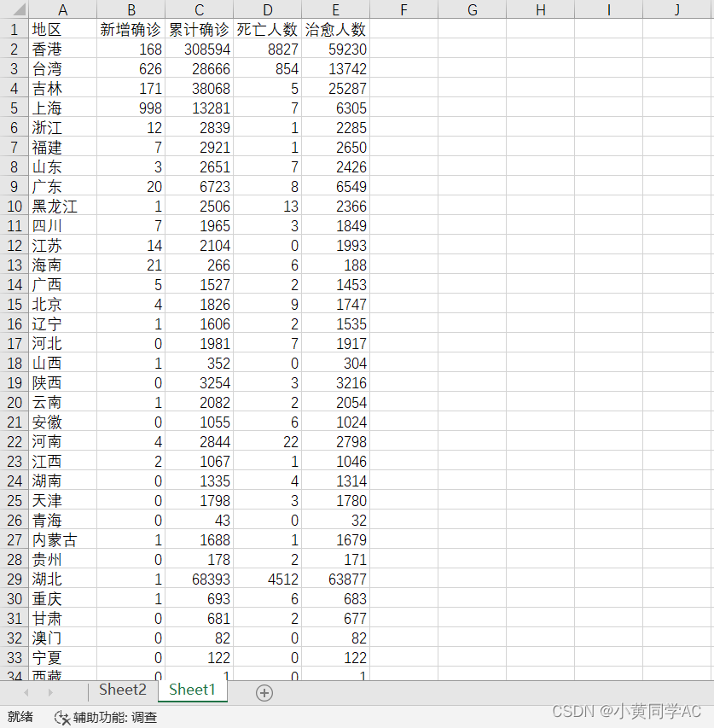Select the 内蒙古 cell
Image resolution: width=714 pixels, height=728 pixels.
(x=62, y=540)
